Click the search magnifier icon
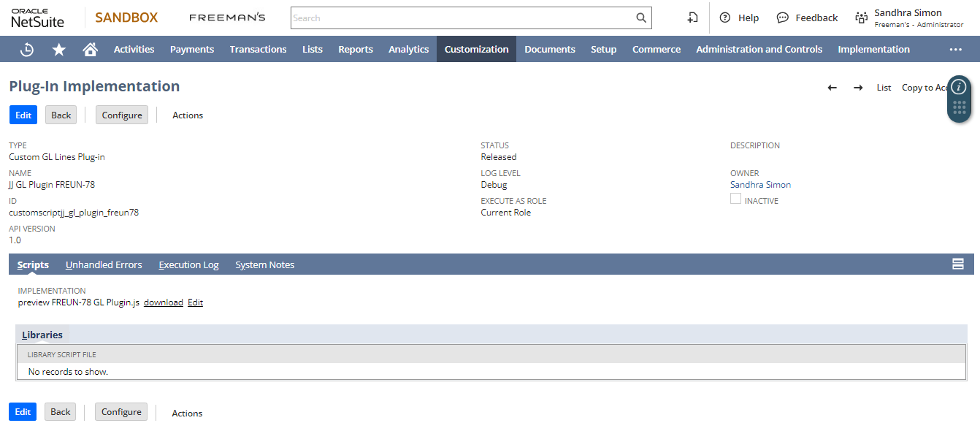980x442 pixels. point(641,18)
